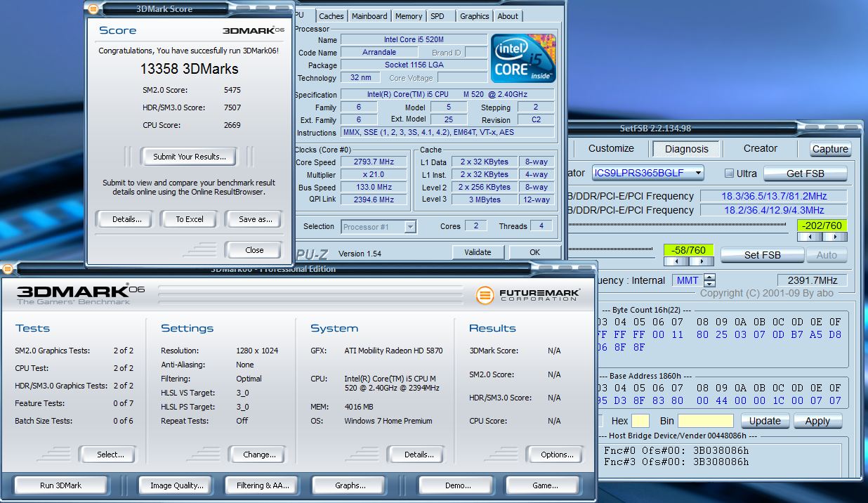Open the Creator tab in SetFSB
This screenshot has width=868, height=503.
point(761,148)
